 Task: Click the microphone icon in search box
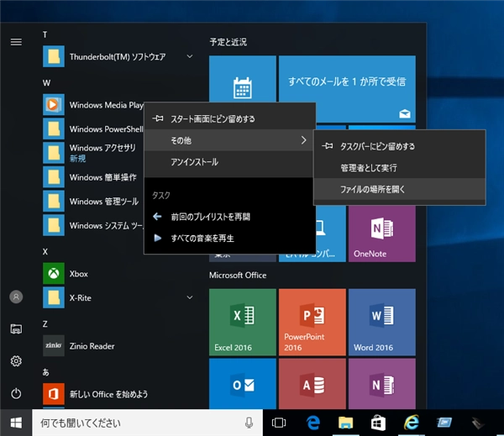pyautogui.click(x=249, y=423)
